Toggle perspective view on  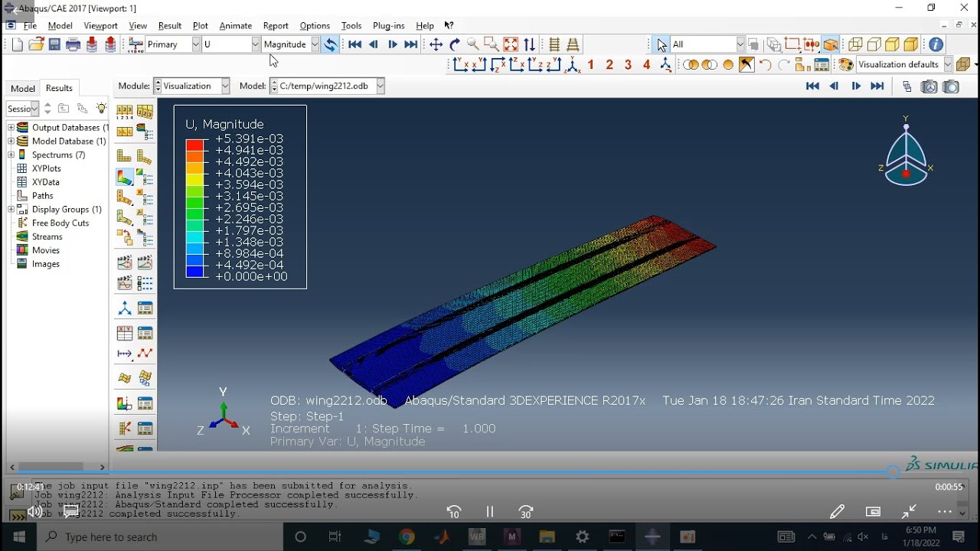pos(573,44)
